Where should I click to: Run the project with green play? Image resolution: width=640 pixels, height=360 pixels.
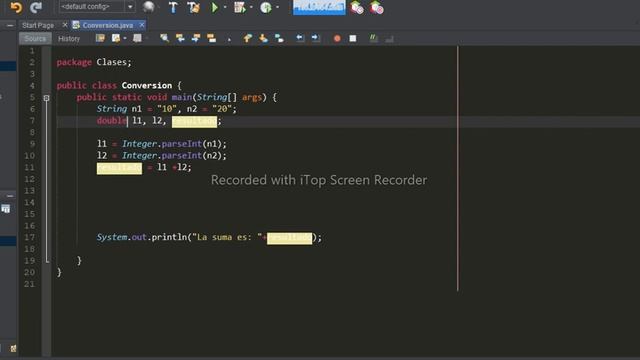214,7
